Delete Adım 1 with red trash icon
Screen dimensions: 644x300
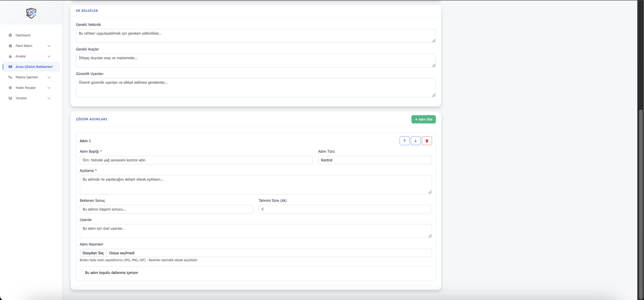point(426,141)
